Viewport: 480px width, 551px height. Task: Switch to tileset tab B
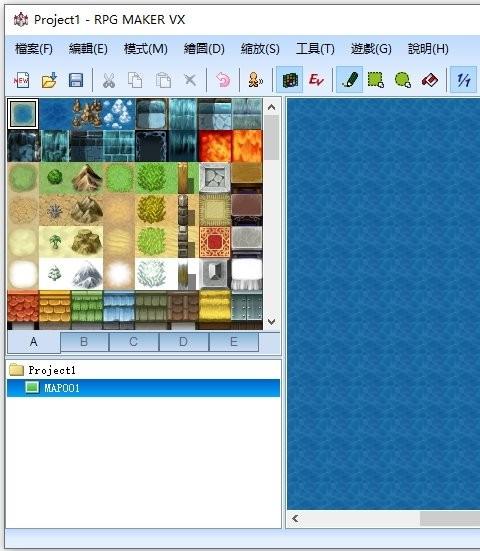tap(84, 342)
